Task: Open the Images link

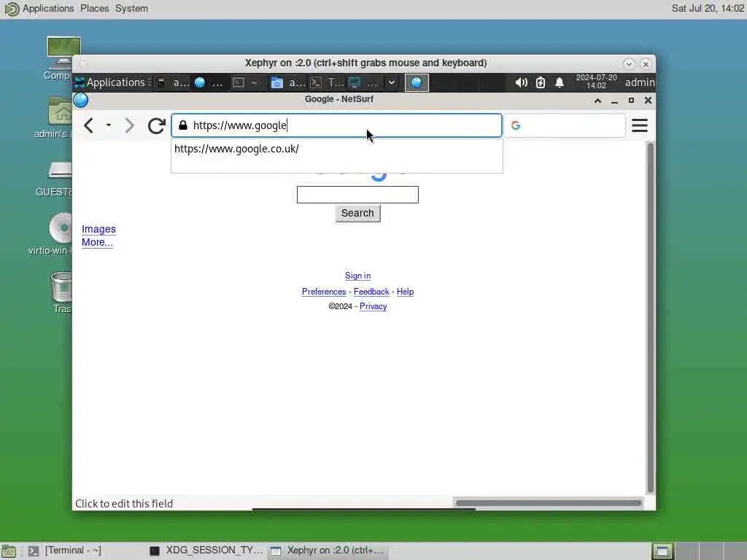Action: click(x=98, y=229)
